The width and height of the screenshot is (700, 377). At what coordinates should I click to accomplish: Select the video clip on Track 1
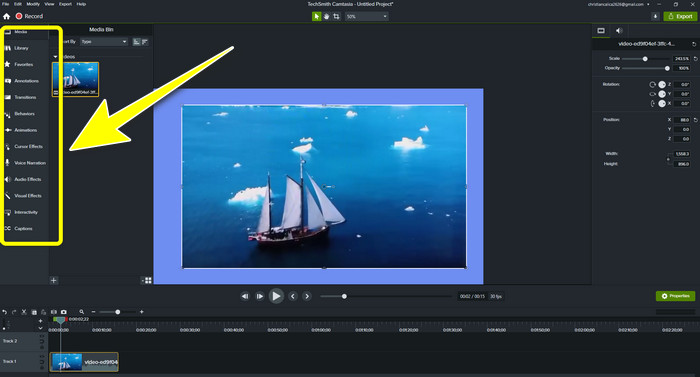(x=84, y=362)
